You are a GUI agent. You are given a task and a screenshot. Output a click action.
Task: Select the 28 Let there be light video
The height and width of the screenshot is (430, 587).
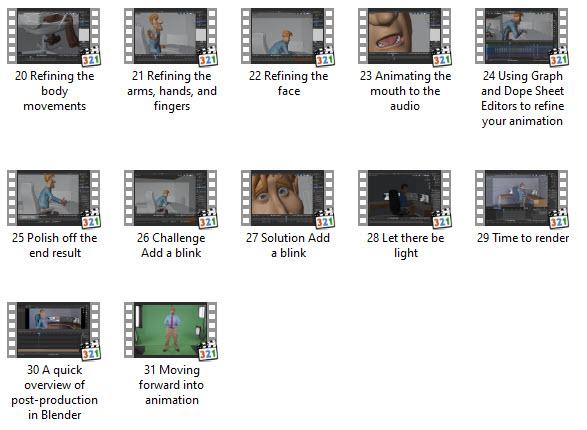tap(405, 198)
